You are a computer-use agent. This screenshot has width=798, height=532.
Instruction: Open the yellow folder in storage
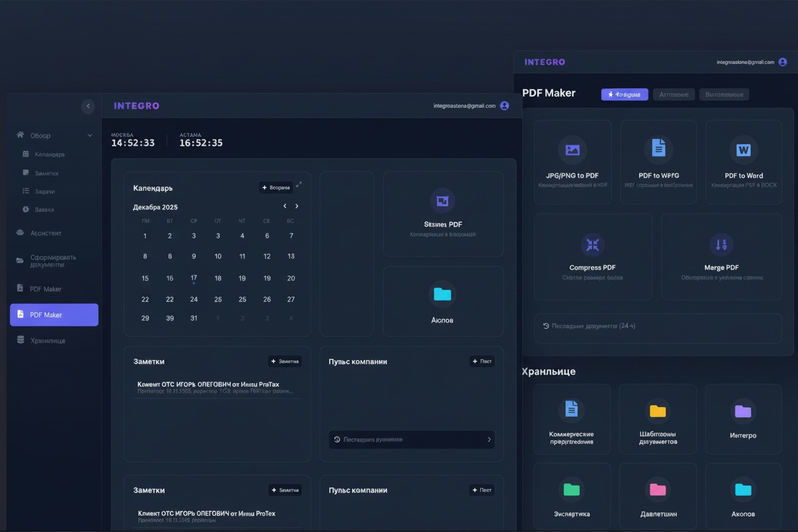657,411
